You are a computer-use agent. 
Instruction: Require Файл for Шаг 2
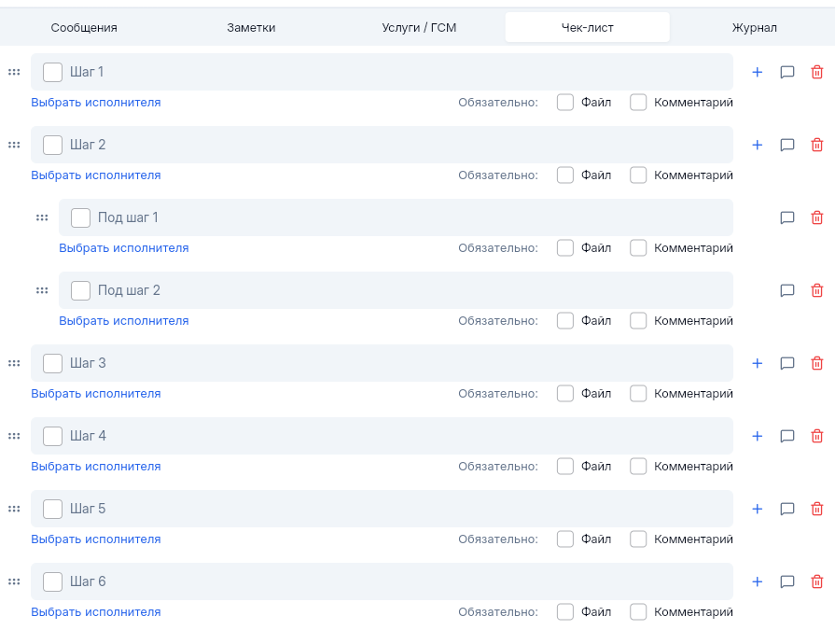click(x=565, y=175)
